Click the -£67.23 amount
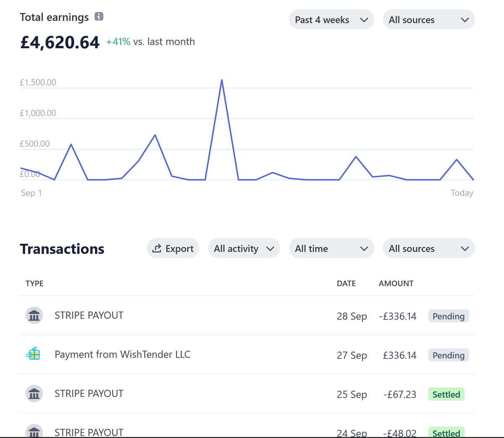The image size is (504, 438). pos(400,394)
